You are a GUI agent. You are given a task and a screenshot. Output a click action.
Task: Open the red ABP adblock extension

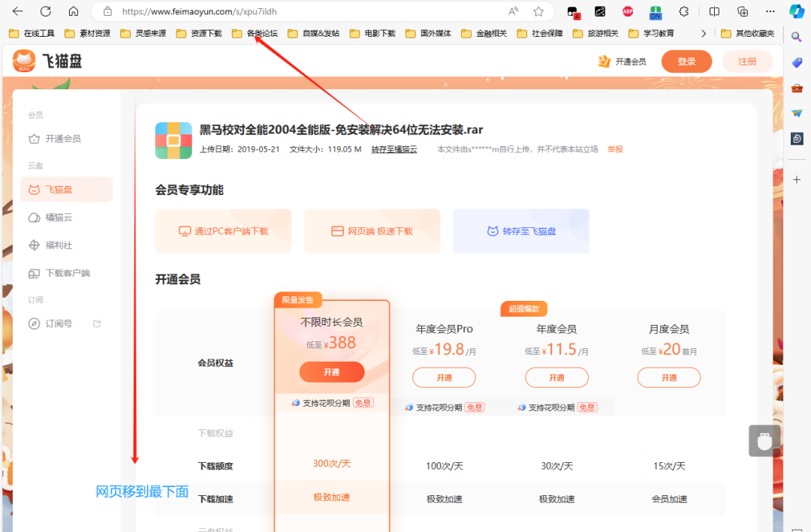click(628, 11)
